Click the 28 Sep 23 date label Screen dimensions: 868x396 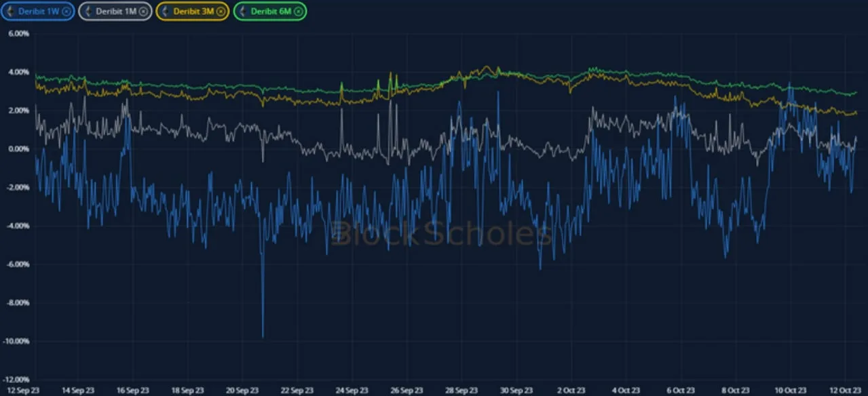point(461,391)
